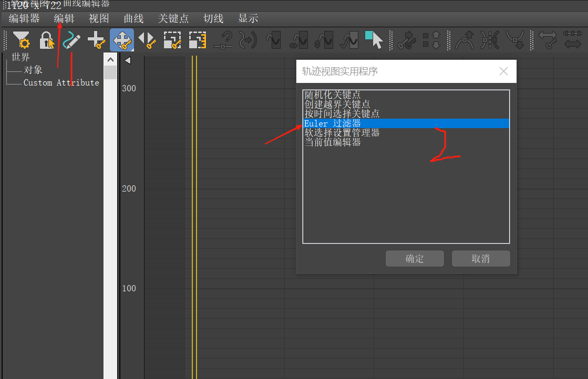Open the 曲线 menu

134,18
